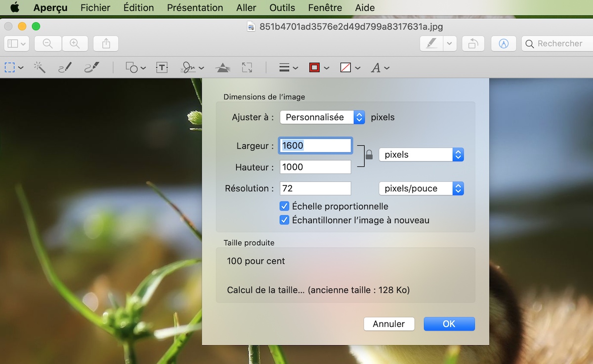The image size is (593, 364).
Task: Uncheck Échelle proportionnelle checkbox
Action: [285, 206]
